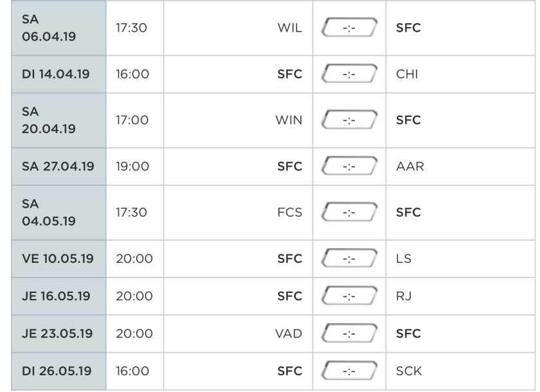Click the SCK team name
The width and height of the screenshot is (540, 392).
coord(409,371)
